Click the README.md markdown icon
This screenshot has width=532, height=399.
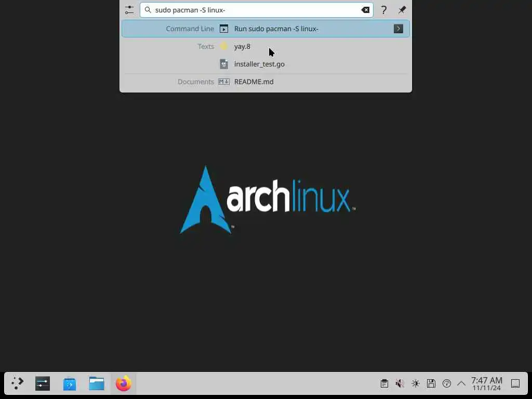click(223, 82)
